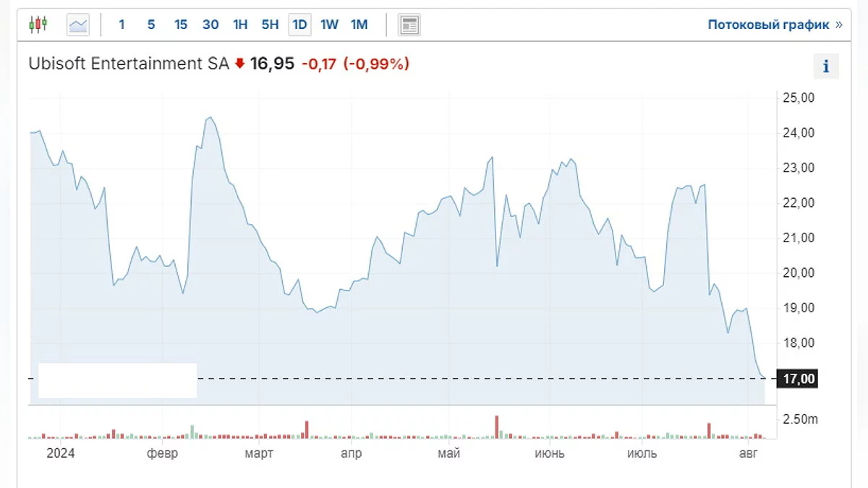The height and width of the screenshot is (488, 868).
Task: Click the 20,00 price axis label
Action: 798,273
